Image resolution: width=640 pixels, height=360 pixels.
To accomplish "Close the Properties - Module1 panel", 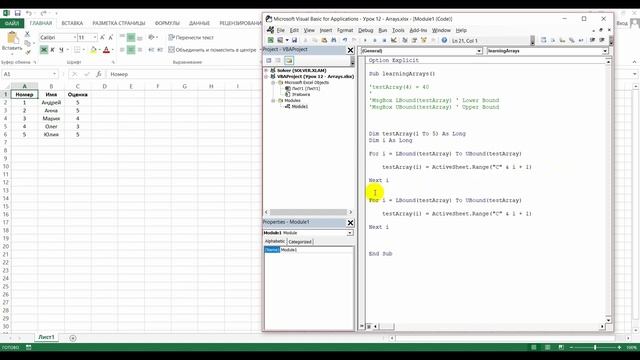I will [350, 222].
